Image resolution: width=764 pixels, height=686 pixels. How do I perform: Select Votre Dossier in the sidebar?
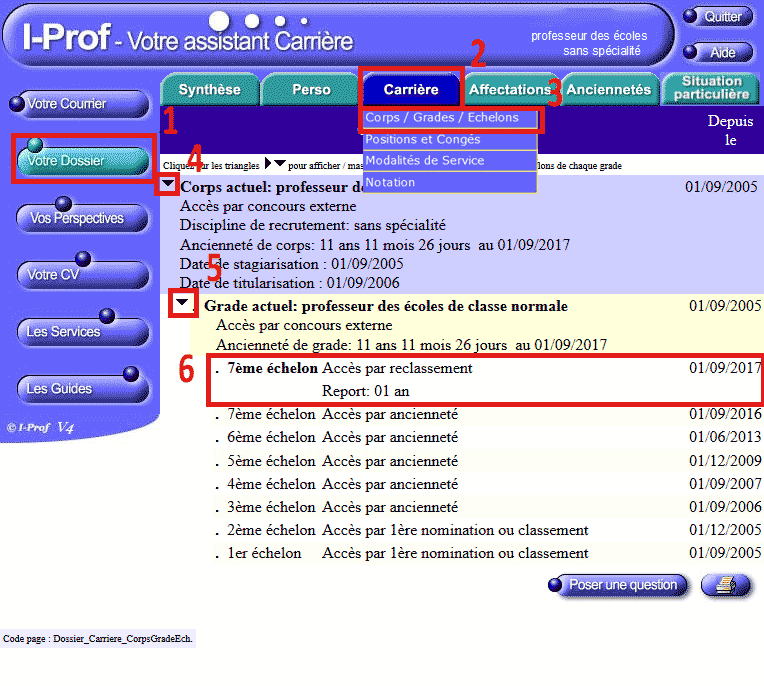(83, 160)
